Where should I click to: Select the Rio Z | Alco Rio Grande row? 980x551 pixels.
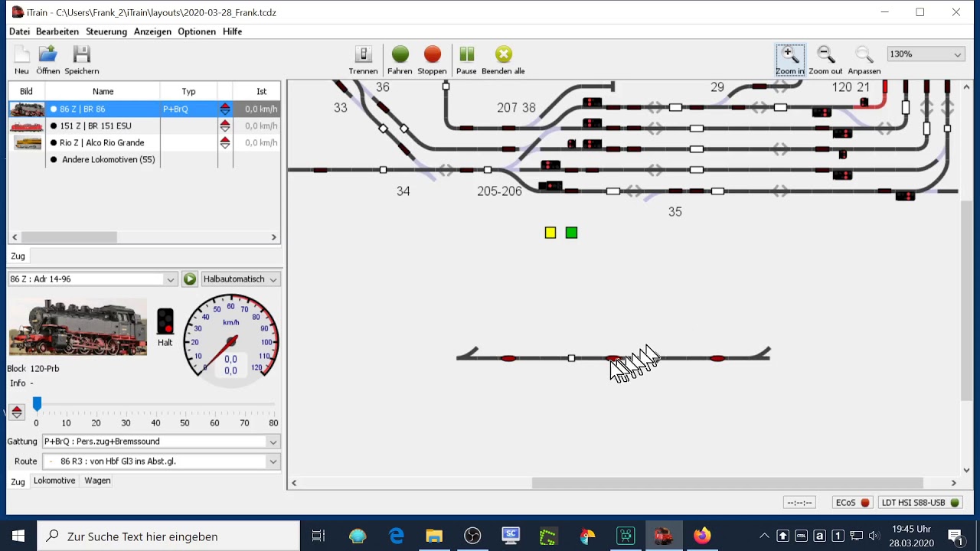(x=144, y=142)
